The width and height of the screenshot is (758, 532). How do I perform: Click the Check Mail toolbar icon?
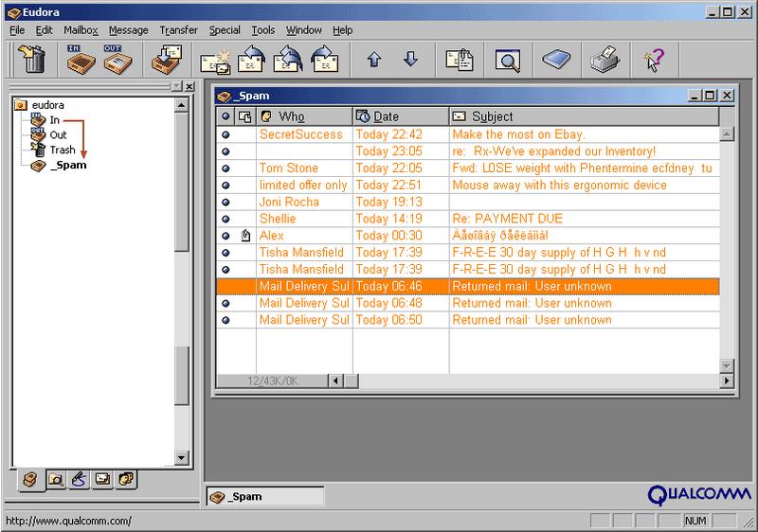point(167,60)
